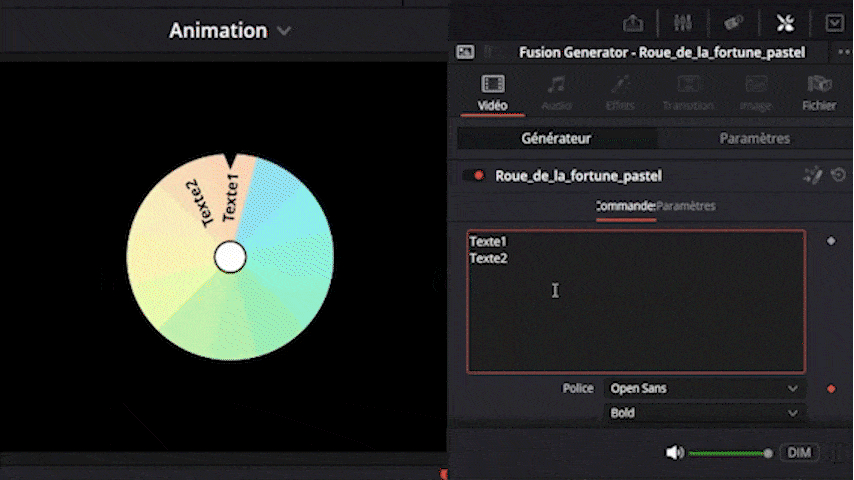
Task: Reset Roue_de_la_fortune_pastel settings
Action: tap(838, 175)
